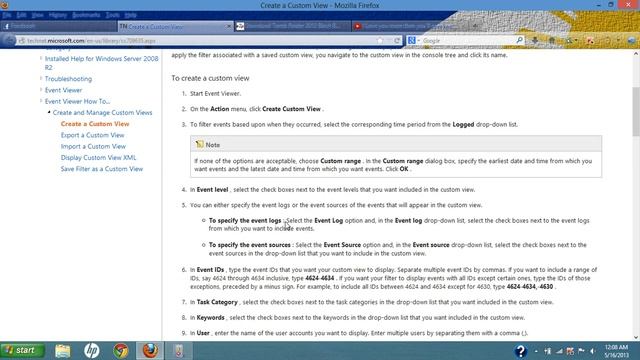Open the Import a Custom View link
The height and width of the screenshot is (360, 640).
click(x=93, y=146)
